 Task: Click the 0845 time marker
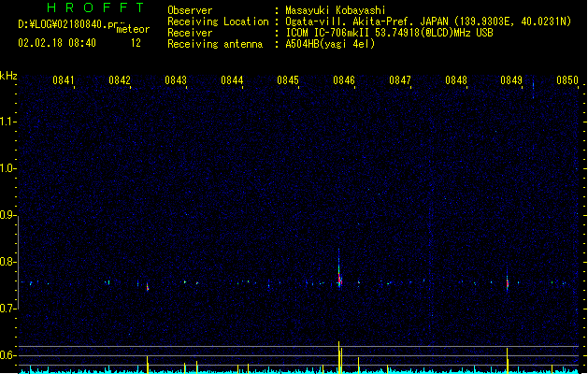pos(288,80)
